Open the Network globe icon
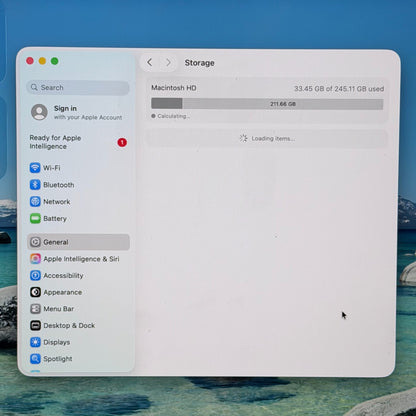Image resolution: width=416 pixels, height=416 pixels. pos(35,202)
